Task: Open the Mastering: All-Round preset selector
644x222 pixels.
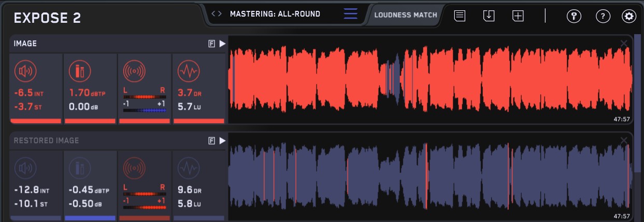Action: click(275, 14)
